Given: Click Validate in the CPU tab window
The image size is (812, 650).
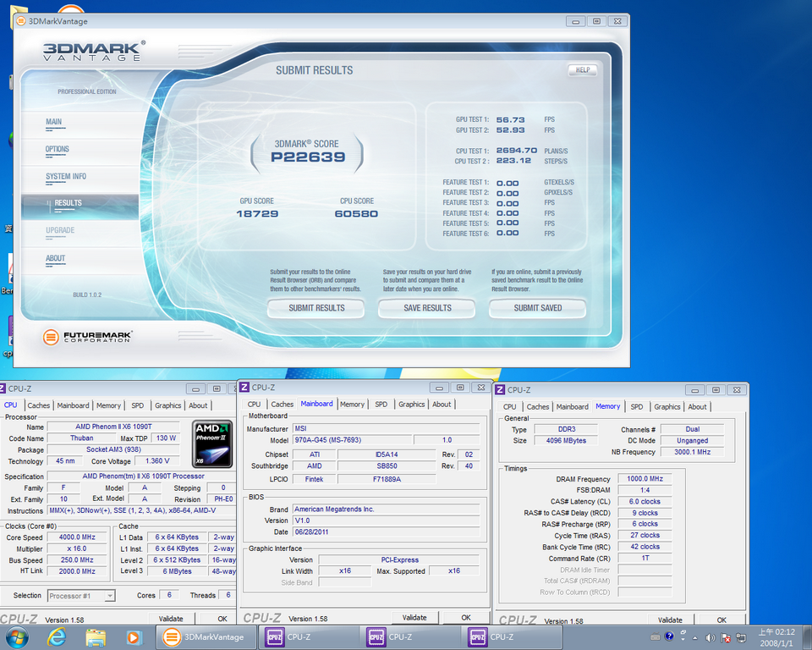Looking at the screenshot, I should [x=171, y=619].
